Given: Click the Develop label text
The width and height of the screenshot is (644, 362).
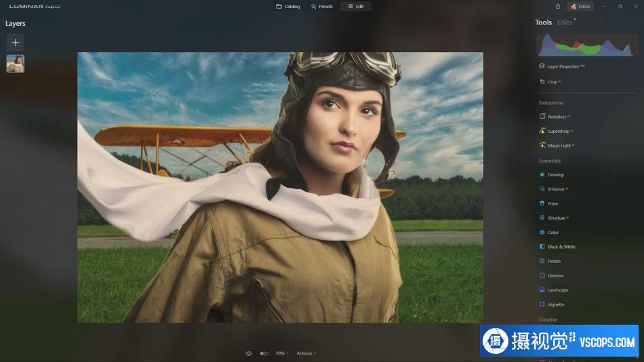Looking at the screenshot, I should click(x=556, y=175).
